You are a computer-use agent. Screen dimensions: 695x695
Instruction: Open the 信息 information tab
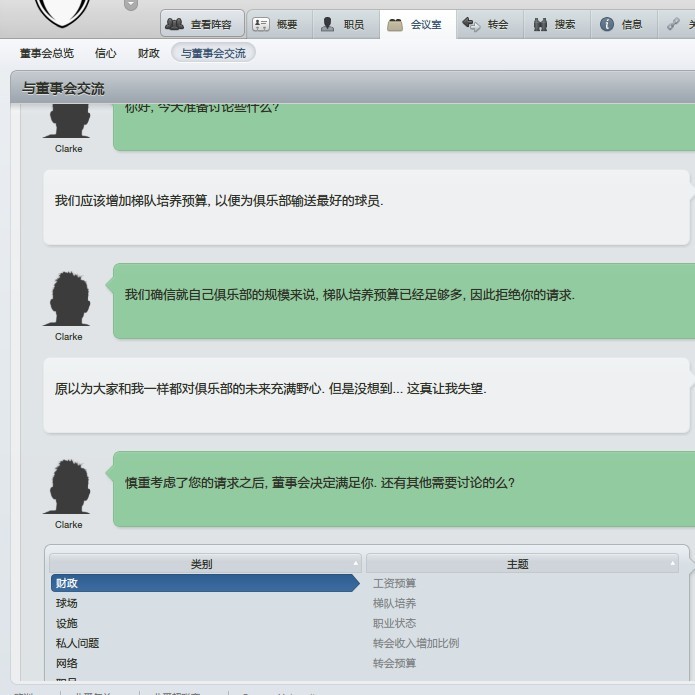click(x=624, y=24)
